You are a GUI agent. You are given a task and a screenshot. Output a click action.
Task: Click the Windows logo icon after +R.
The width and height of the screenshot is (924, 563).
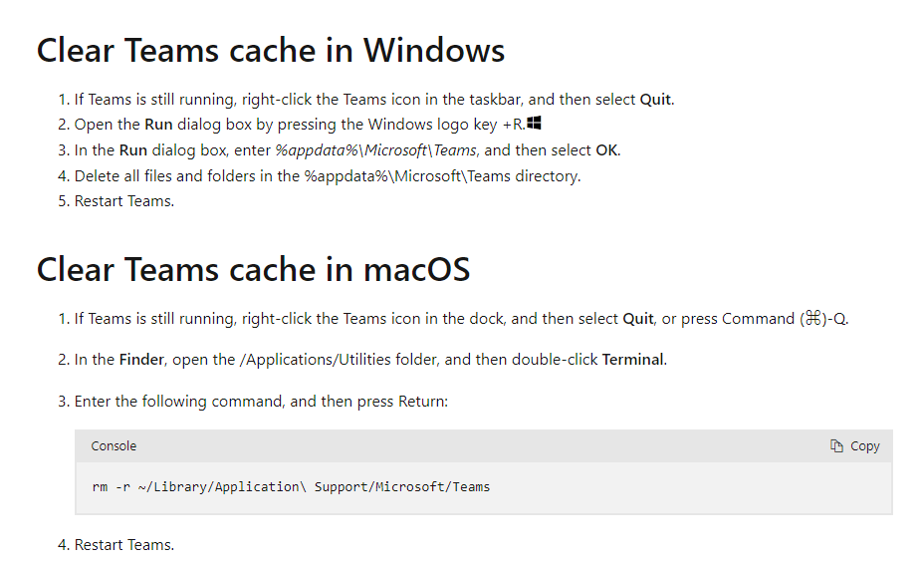pos(534,123)
